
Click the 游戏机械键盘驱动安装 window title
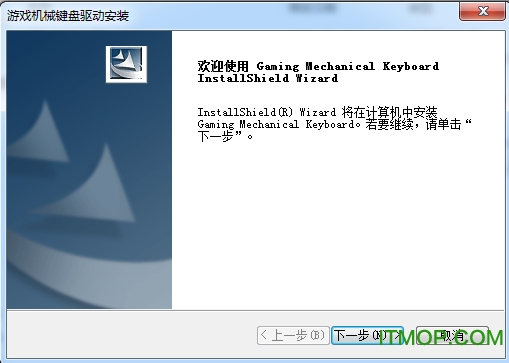coord(68,16)
